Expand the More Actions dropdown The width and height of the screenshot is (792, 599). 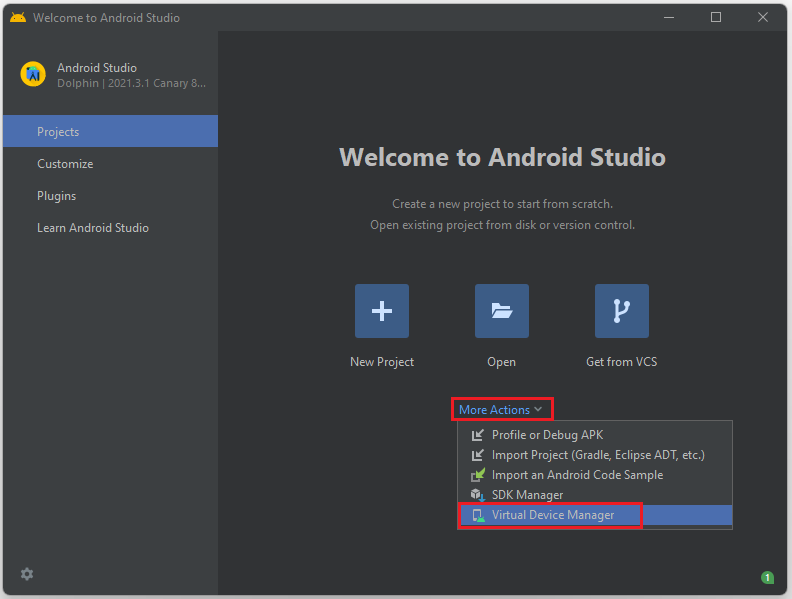click(501, 410)
